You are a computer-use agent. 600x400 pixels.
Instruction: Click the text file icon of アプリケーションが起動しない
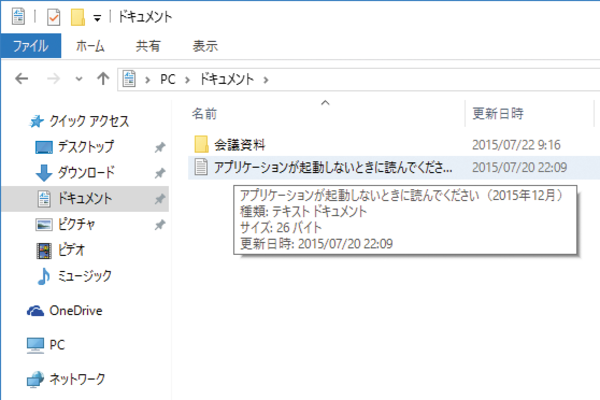coord(201,167)
